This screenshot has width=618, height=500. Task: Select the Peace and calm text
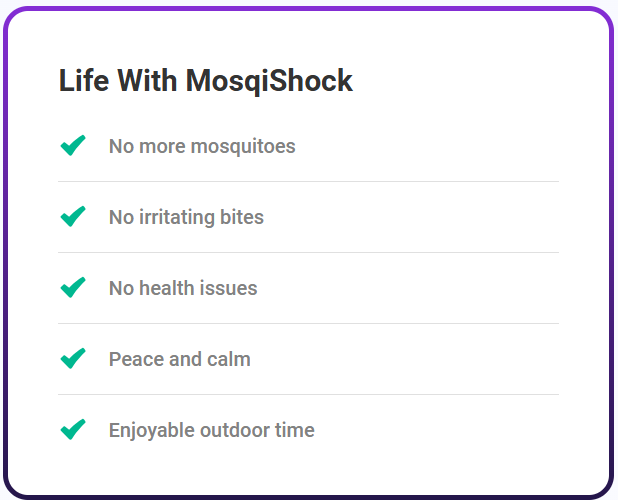180,359
